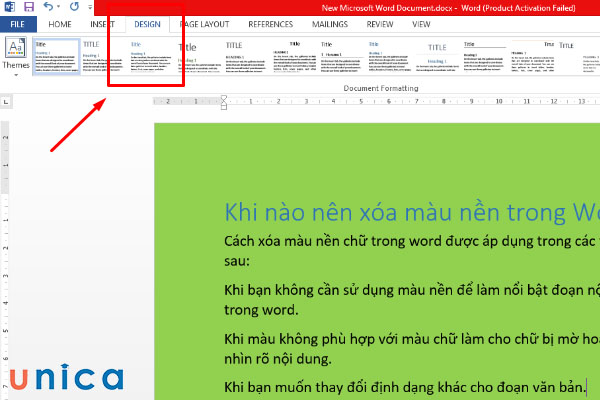Click the paragraph starting Khi bạn không cần sử dụng
The width and height of the screenshot is (600, 400).
click(x=412, y=300)
